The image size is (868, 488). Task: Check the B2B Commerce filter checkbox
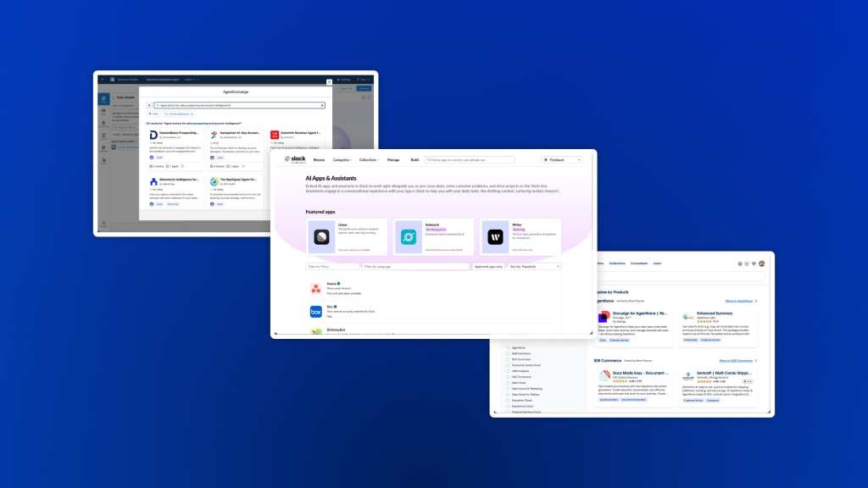(507, 353)
